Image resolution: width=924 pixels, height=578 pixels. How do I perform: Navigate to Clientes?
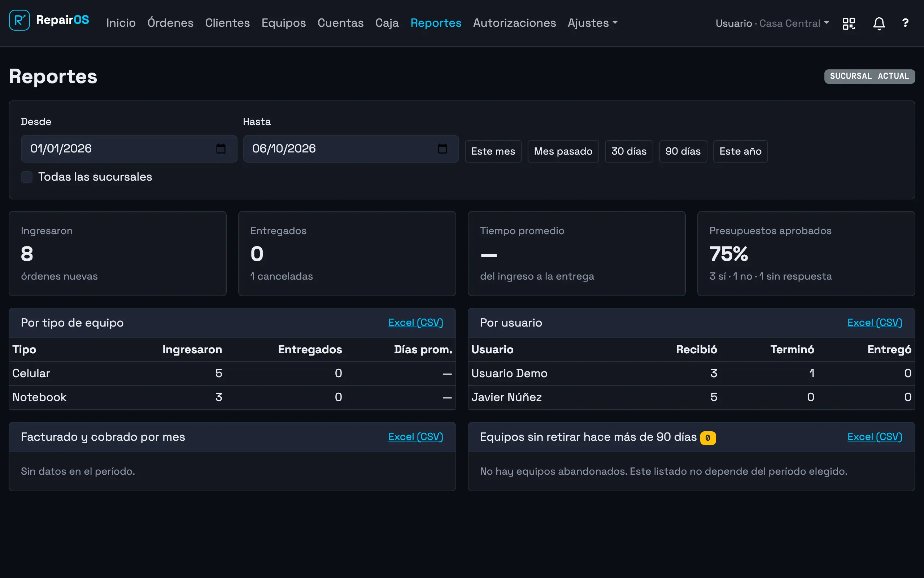coord(227,23)
